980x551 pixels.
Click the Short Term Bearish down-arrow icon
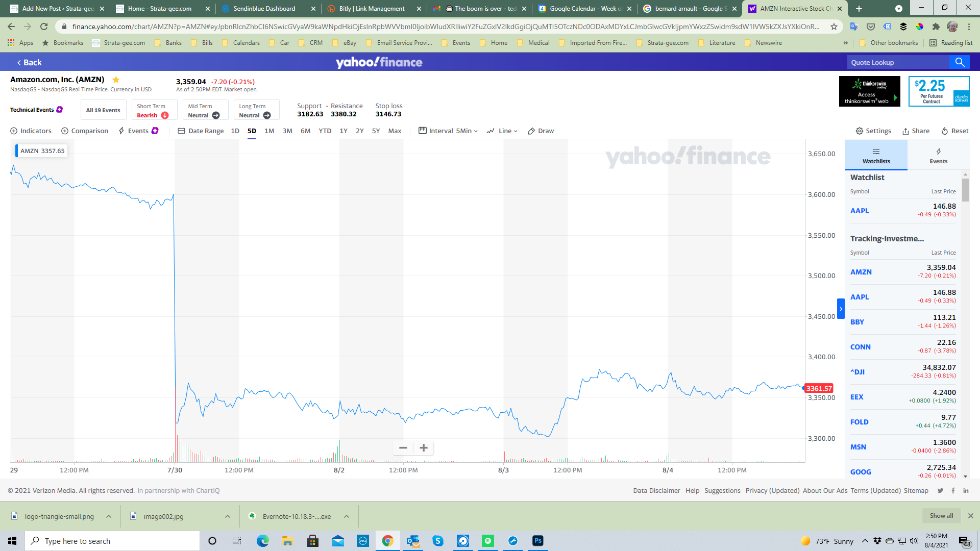pyautogui.click(x=165, y=115)
